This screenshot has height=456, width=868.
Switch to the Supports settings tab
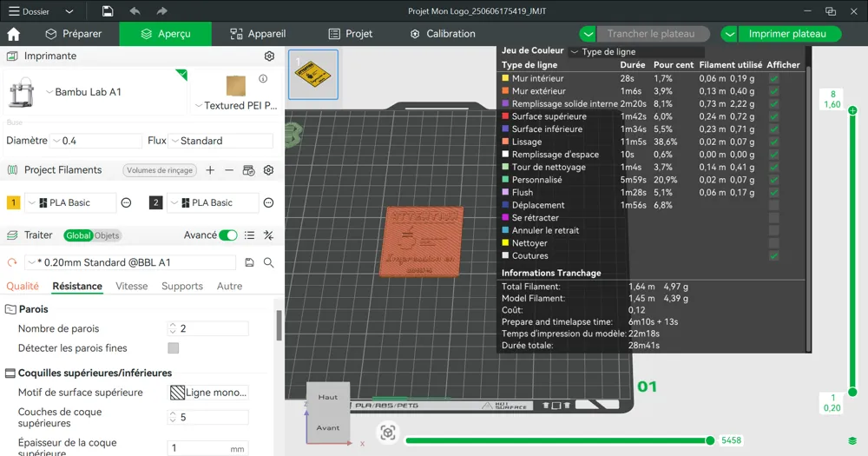[x=182, y=286]
